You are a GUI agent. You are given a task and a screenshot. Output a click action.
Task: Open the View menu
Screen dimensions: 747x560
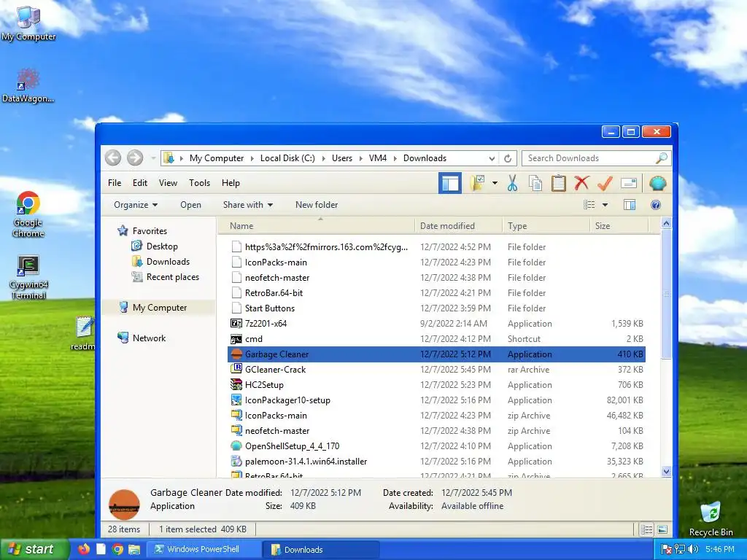point(168,183)
